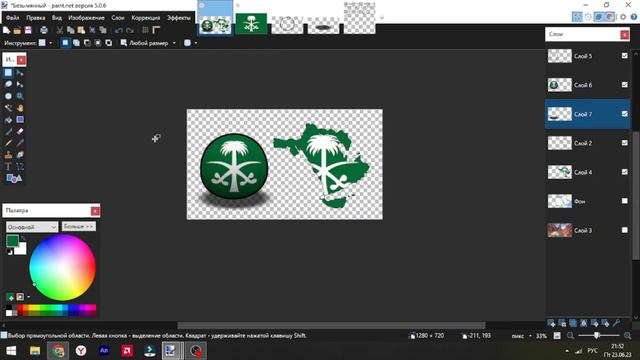The width and height of the screenshot is (640, 360).
Task: Click the Больше >> button in Palette
Action: [x=79, y=226]
